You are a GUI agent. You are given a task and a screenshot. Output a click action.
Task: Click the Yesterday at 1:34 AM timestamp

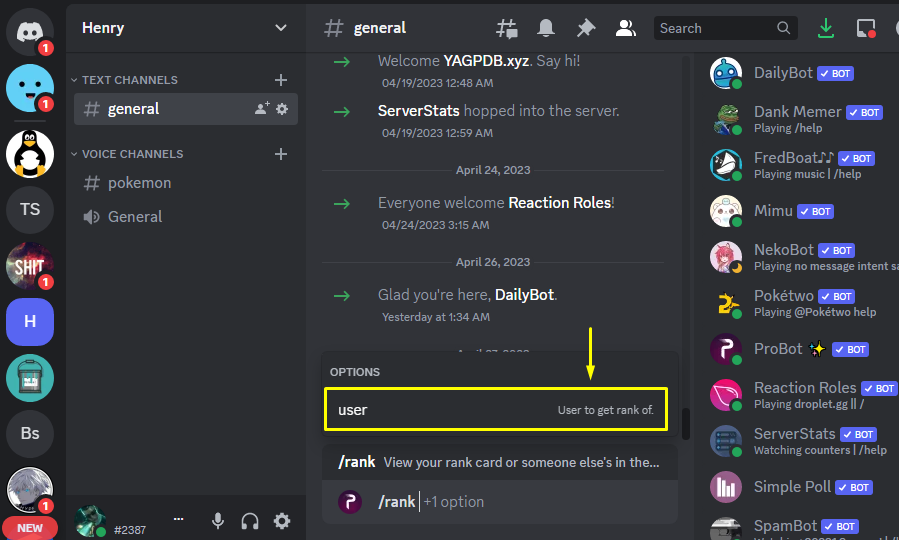click(x=436, y=317)
